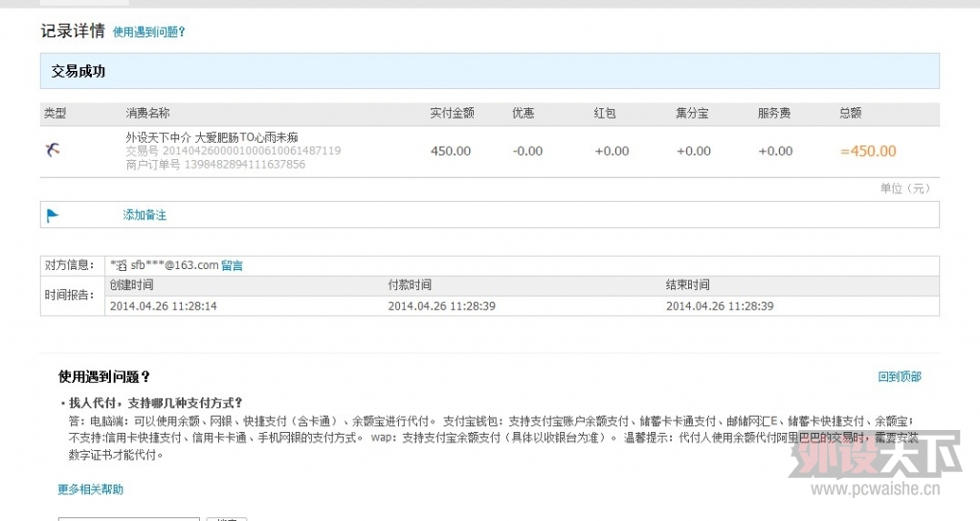Click item name 外设天下中介 大爱肥肠TO心雨未痴
Viewport: 980px width, 521px height.
[x=212, y=137]
